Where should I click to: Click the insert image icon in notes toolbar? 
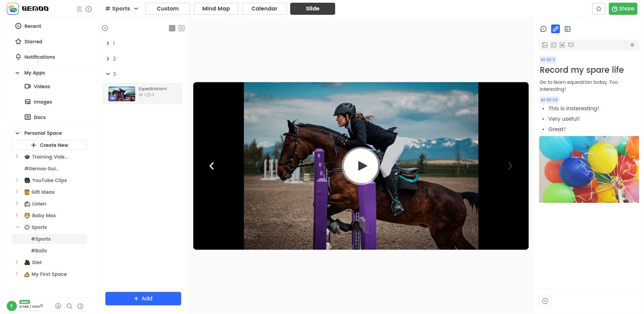click(544, 45)
